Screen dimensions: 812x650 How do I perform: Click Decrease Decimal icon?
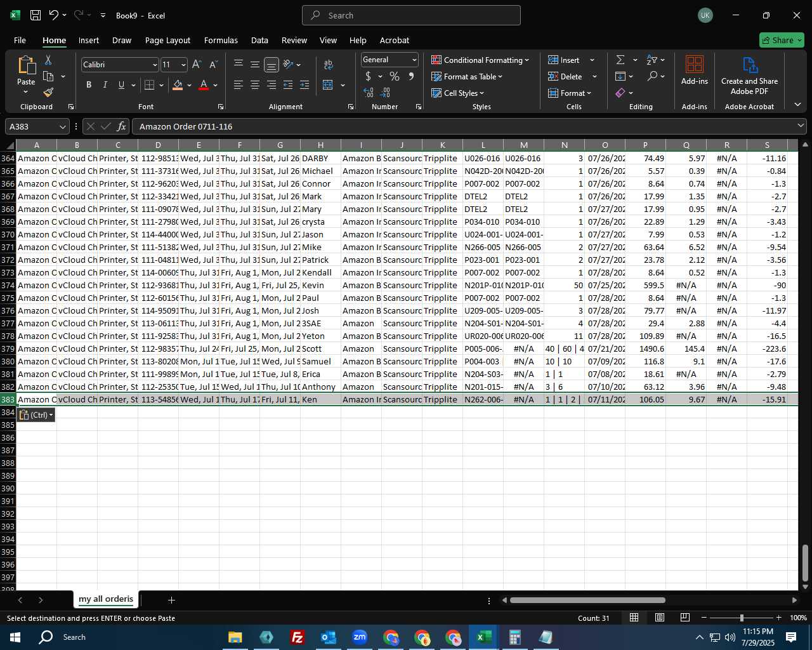pyautogui.click(x=385, y=93)
